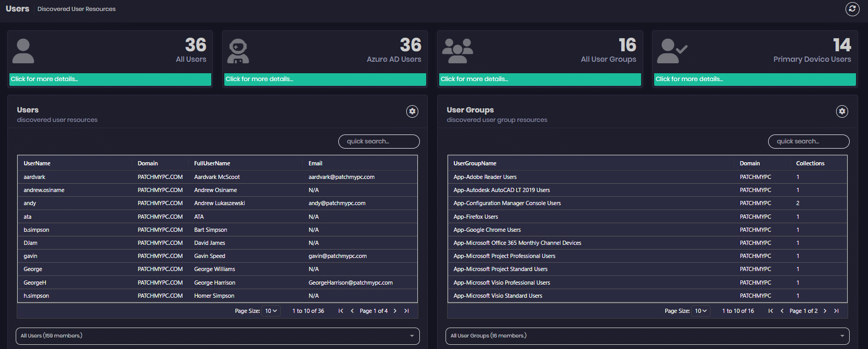Jump to last page of Users table
The height and width of the screenshot is (349, 868).
tap(407, 311)
